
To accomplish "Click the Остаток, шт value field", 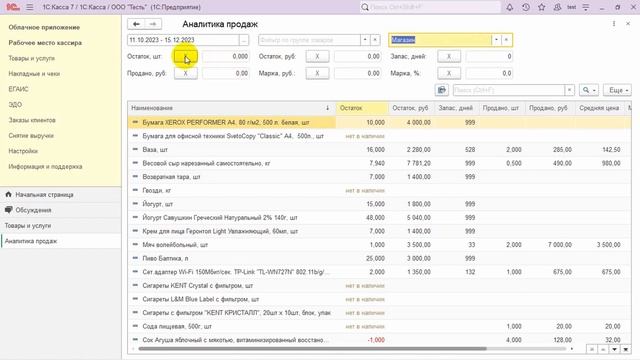I will (x=226, y=57).
